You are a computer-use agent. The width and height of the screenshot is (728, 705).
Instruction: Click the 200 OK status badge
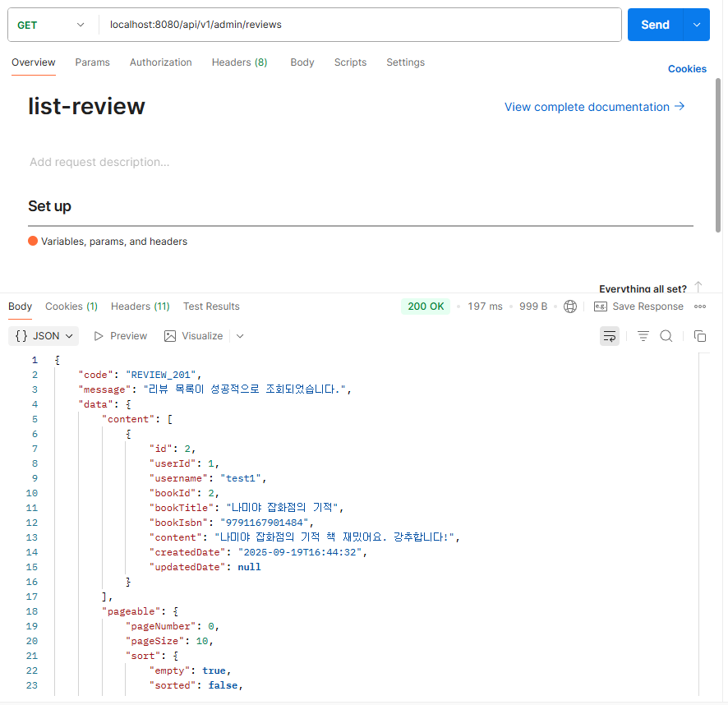tap(426, 306)
